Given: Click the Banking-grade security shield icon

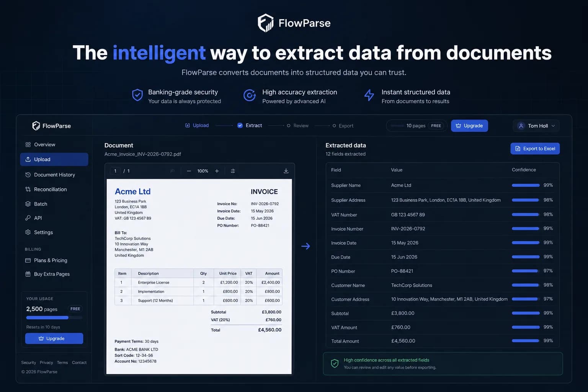Looking at the screenshot, I should (137, 95).
